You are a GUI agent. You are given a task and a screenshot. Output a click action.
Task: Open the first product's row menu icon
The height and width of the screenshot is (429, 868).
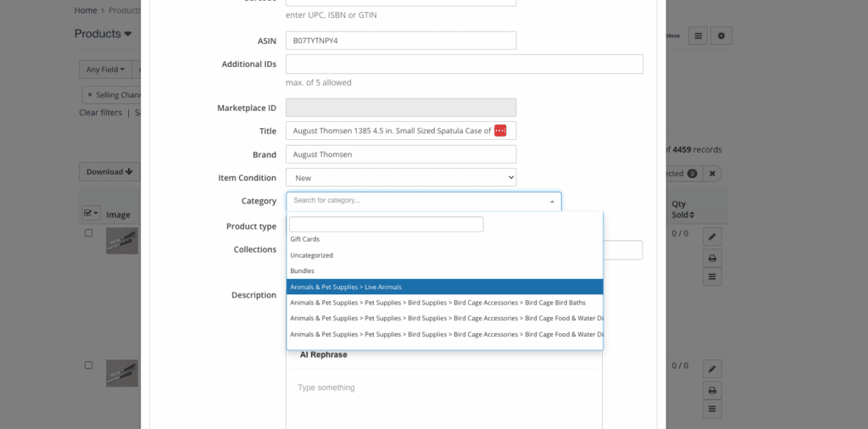click(713, 277)
